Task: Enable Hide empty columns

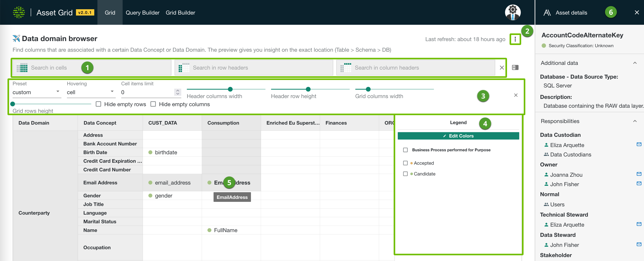Action: pyautogui.click(x=153, y=104)
